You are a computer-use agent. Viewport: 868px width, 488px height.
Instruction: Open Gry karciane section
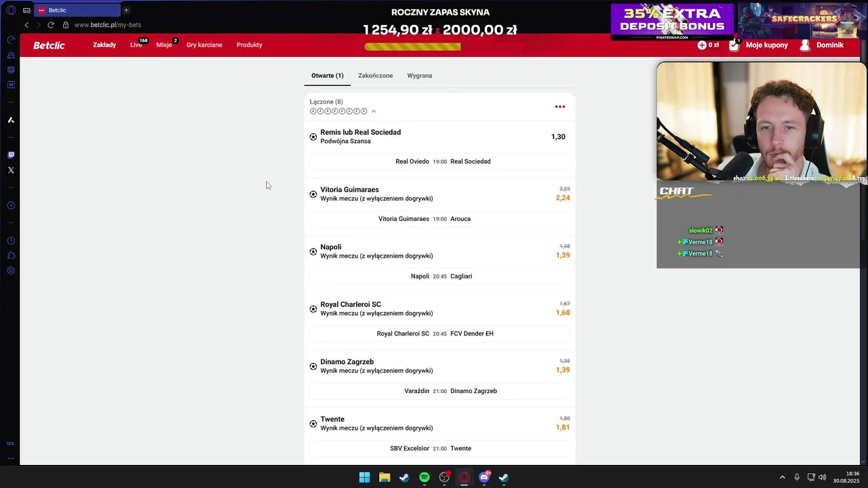pyautogui.click(x=204, y=45)
